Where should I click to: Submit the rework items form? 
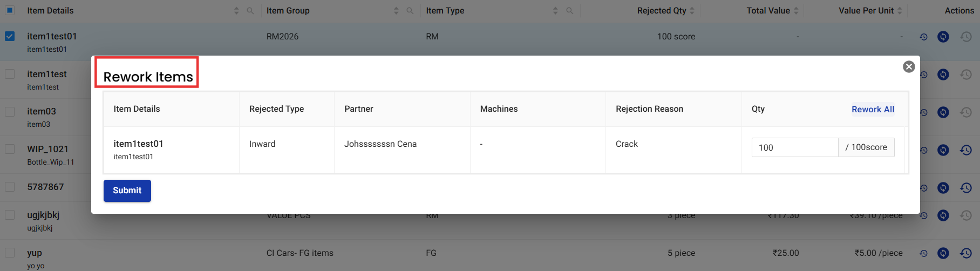127,191
